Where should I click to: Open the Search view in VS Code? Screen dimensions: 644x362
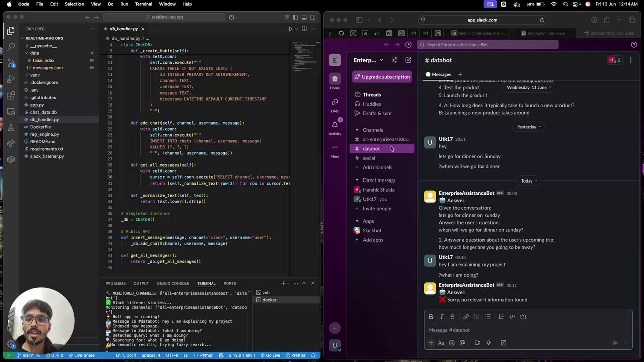pos(11,47)
